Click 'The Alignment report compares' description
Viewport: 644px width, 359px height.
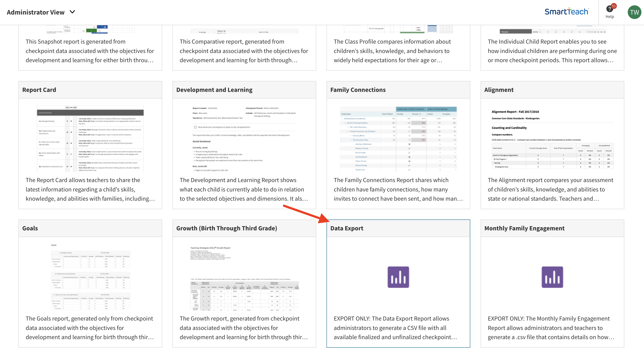(x=550, y=189)
